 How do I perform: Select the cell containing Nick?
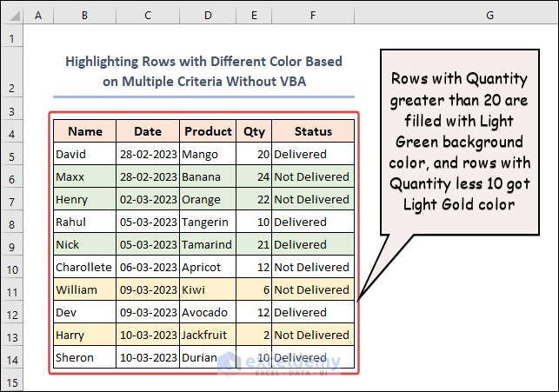tap(85, 244)
